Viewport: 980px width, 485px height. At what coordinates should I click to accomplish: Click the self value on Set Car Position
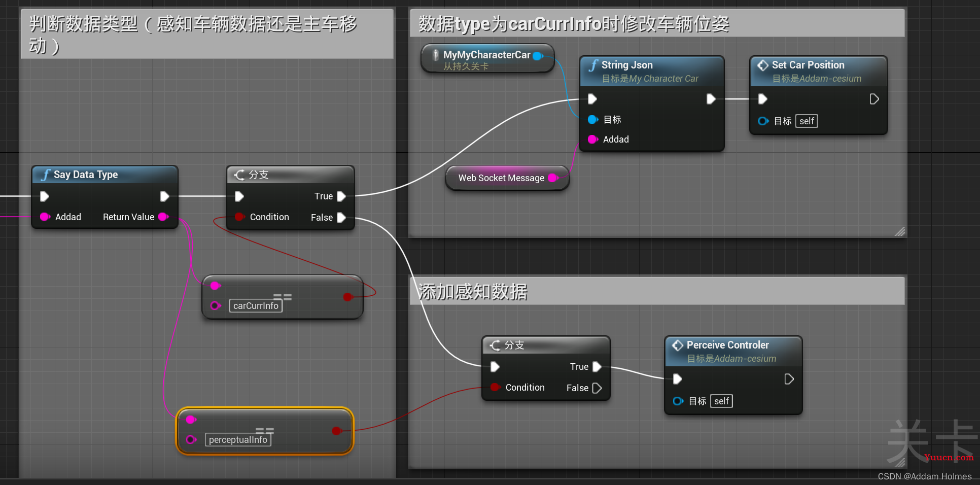(x=807, y=121)
